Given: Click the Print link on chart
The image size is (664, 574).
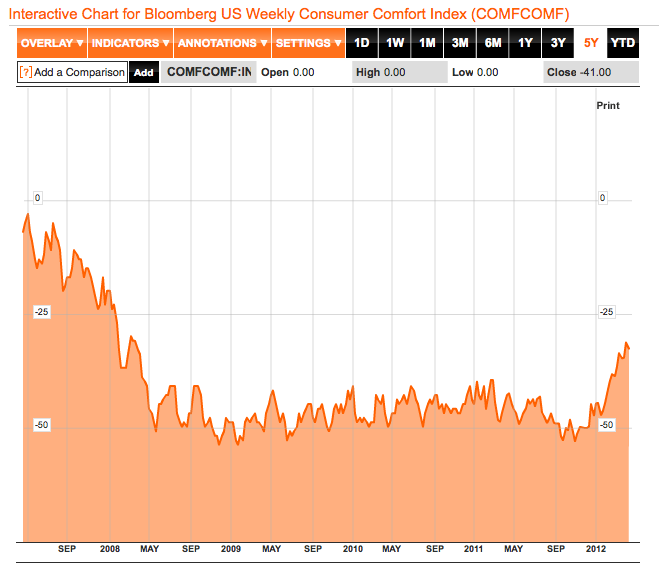Looking at the screenshot, I should (x=608, y=105).
